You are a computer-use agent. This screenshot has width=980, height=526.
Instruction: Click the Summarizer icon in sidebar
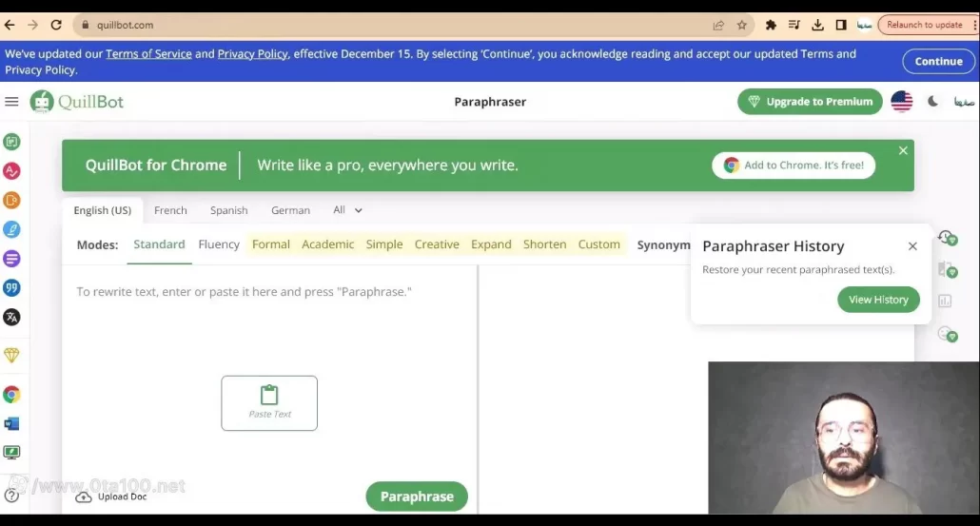point(11,259)
